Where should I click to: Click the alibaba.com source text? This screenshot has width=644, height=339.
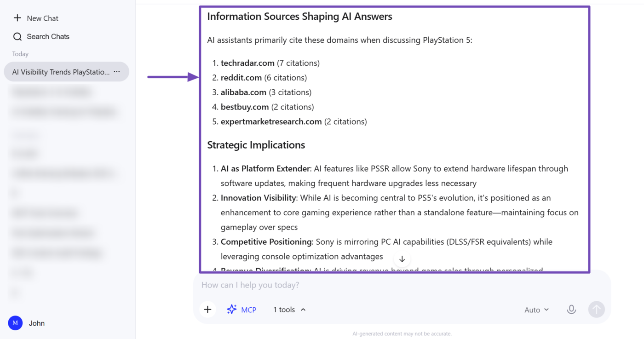(x=243, y=92)
